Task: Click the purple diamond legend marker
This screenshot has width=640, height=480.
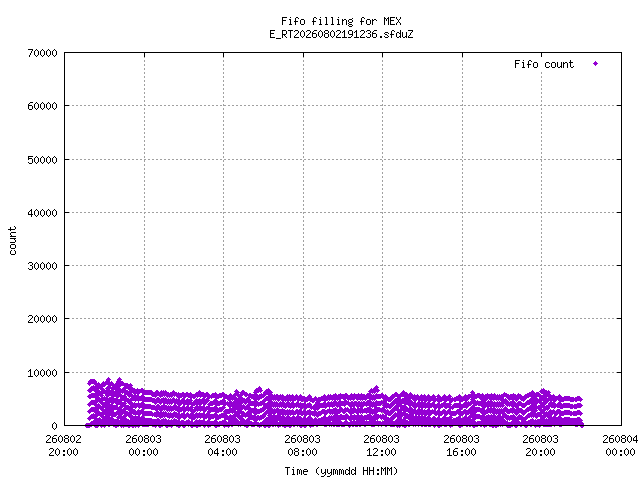Action: tap(596, 64)
